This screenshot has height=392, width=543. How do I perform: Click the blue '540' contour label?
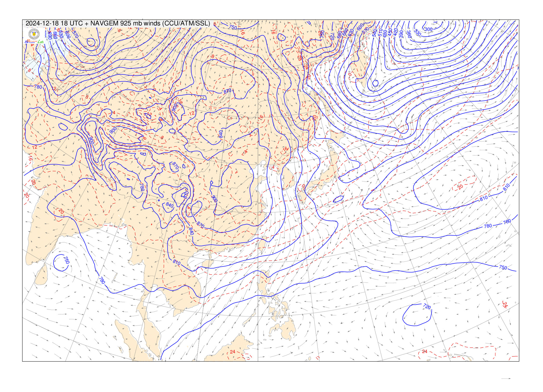(374, 33)
